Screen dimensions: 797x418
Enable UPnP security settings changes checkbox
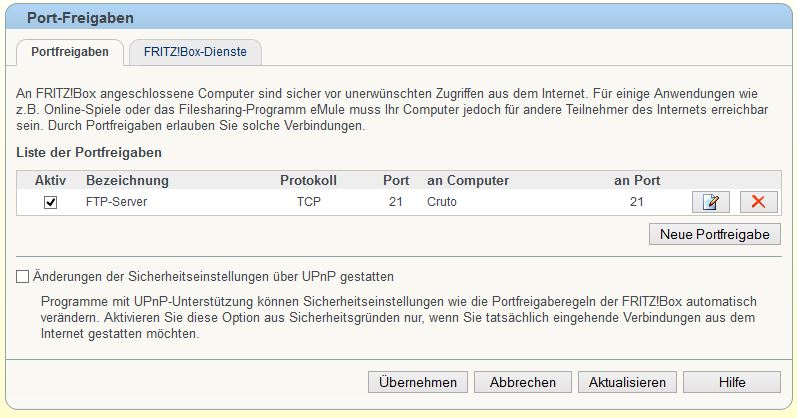click(23, 276)
